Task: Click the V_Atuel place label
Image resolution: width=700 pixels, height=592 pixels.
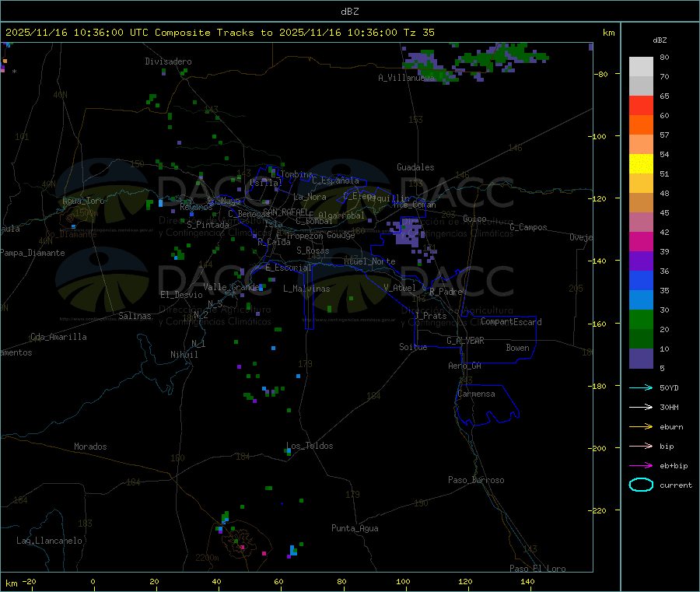Action: point(400,288)
